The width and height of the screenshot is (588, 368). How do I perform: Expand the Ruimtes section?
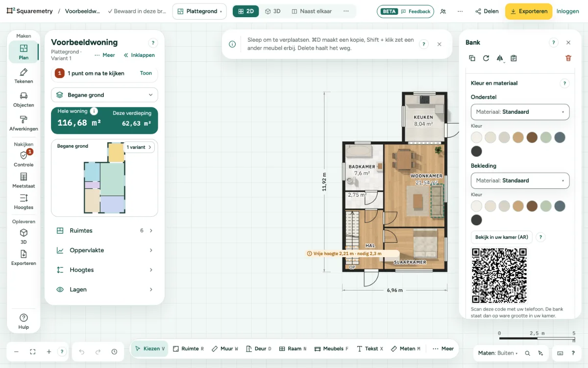[104, 231]
